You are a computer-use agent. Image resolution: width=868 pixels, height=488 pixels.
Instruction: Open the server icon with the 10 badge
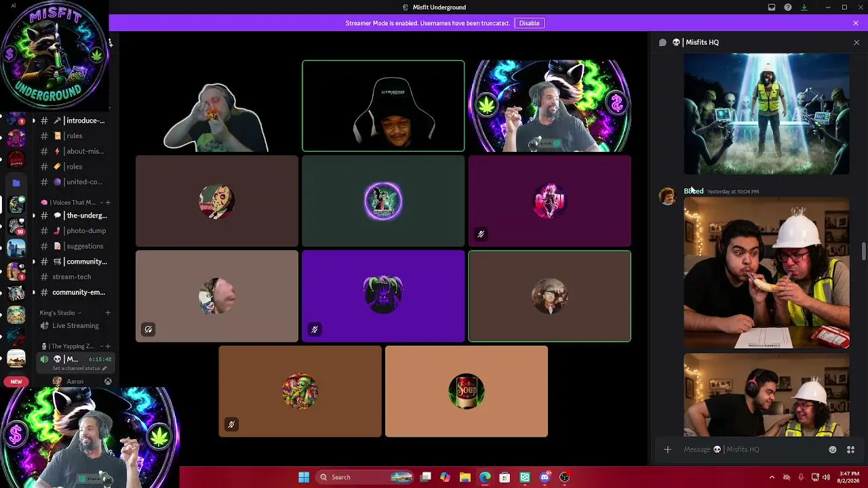(16, 226)
